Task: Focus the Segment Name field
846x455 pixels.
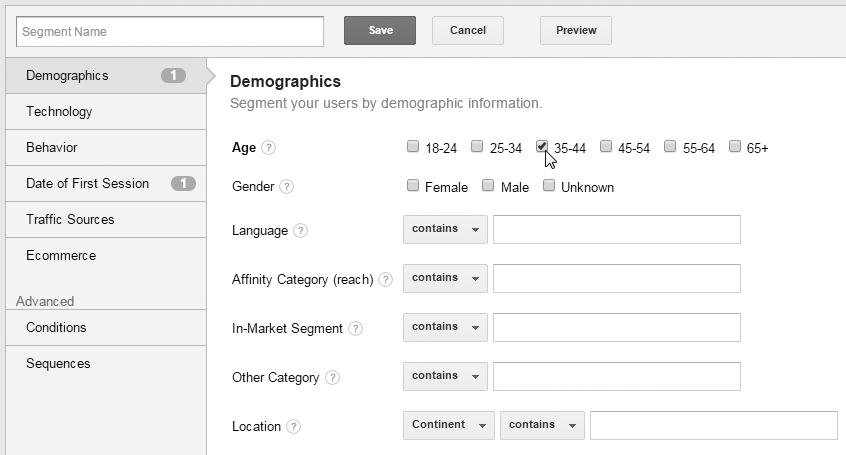Action: [x=170, y=31]
